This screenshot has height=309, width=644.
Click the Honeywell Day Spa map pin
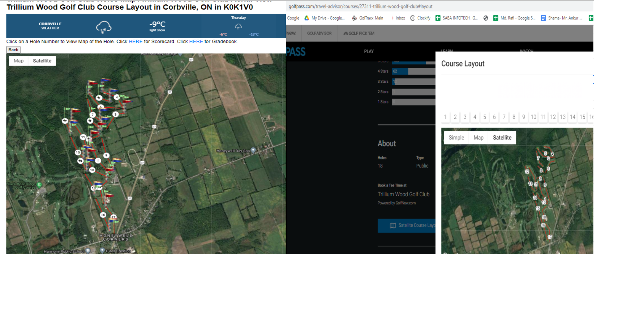tap(253, 150)
